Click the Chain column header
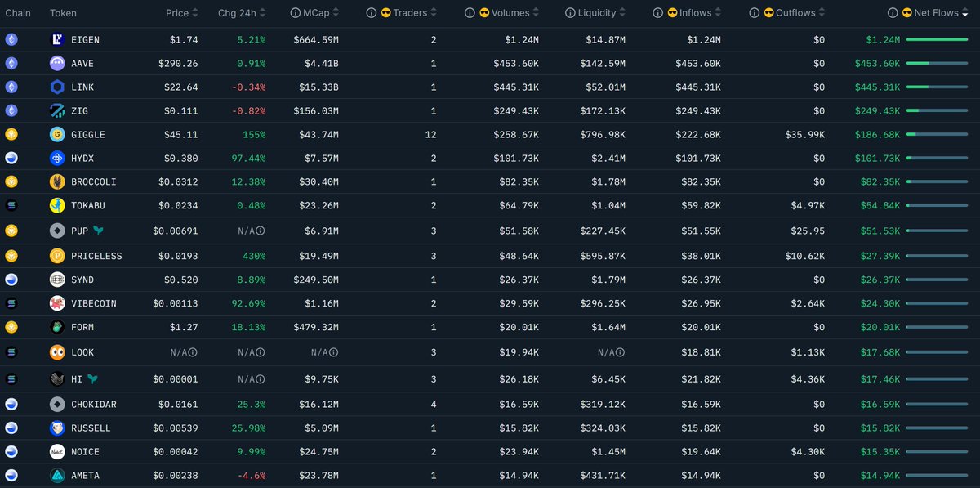This screenshot has width=980, height=488. tap(18, 13)
